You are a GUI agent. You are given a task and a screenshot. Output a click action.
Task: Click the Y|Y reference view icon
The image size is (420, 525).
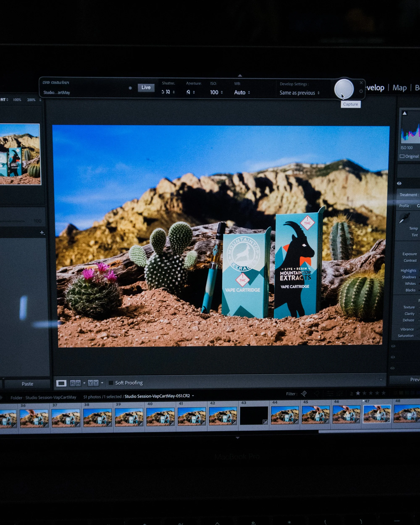point(93,383)
